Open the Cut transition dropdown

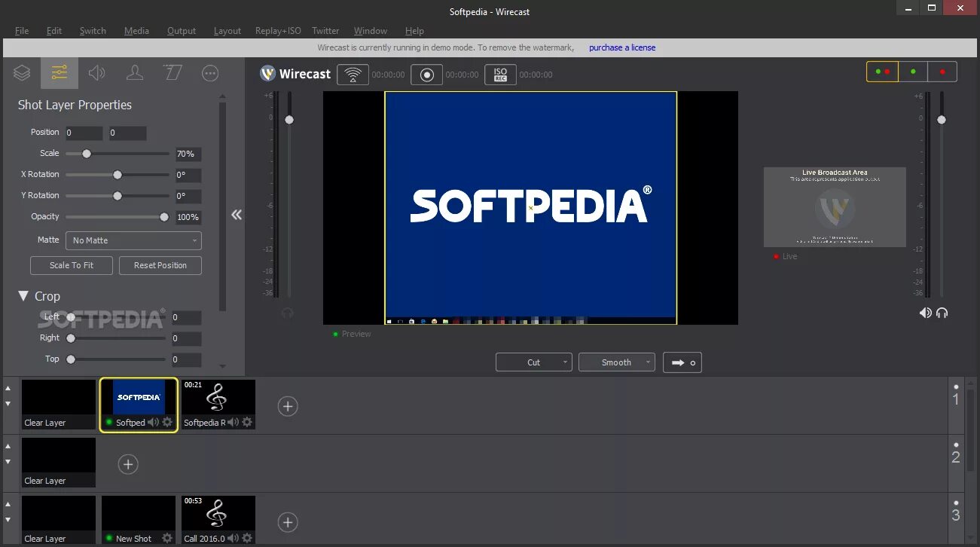(534, 362)
